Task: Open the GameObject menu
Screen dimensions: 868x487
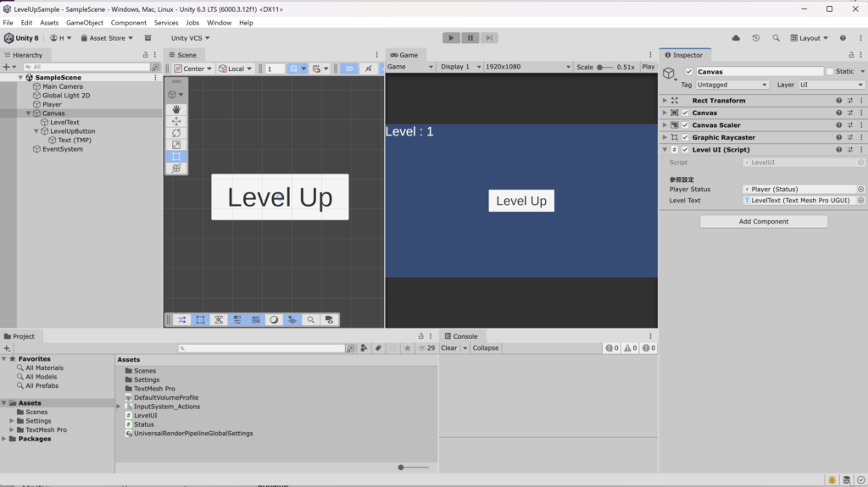Action: tap(85, 23)
